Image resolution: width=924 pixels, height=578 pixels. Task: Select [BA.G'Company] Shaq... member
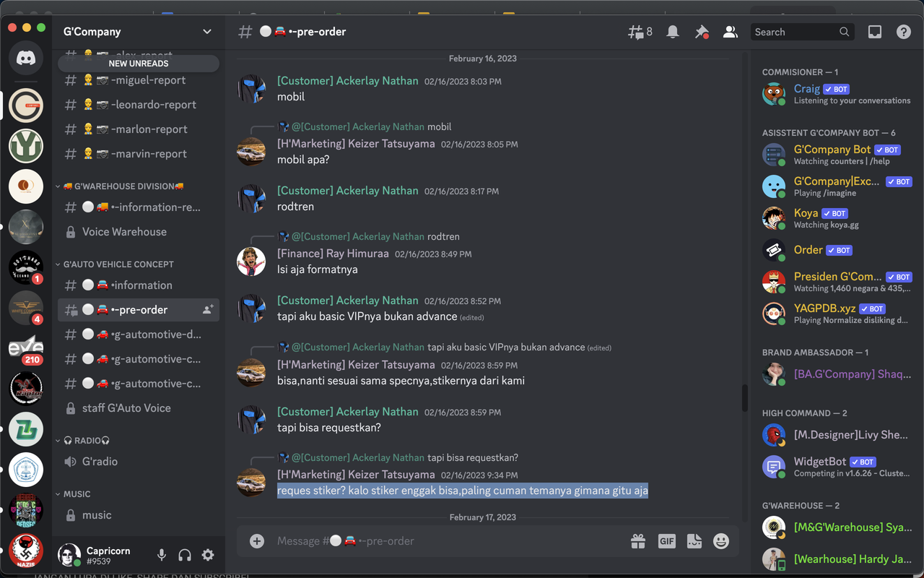837,374
